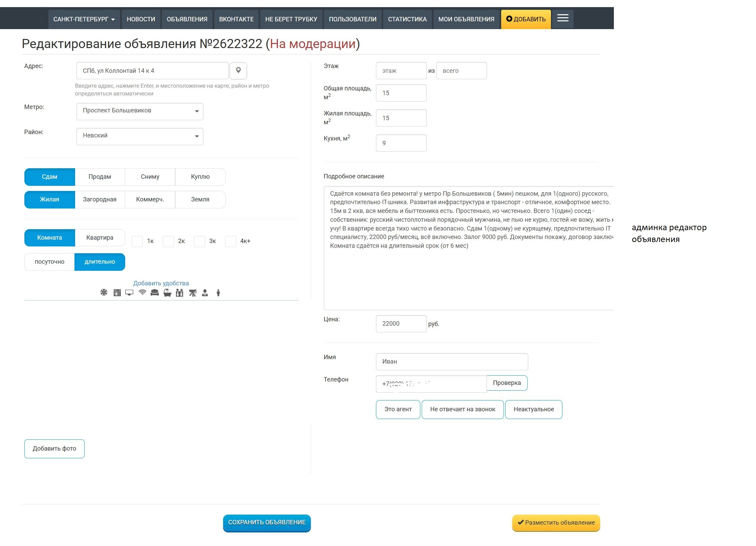
Task: Check the 3к room count checkbox
Action: pos(199,241)
